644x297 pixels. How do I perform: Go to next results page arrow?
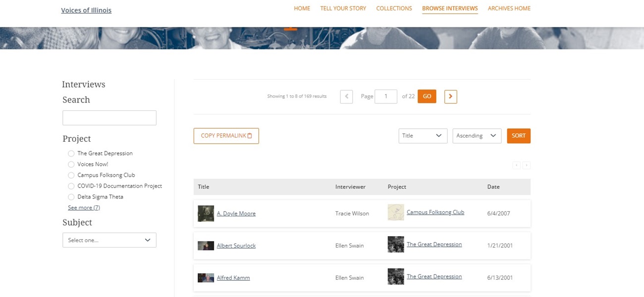[x=450, y=97]
